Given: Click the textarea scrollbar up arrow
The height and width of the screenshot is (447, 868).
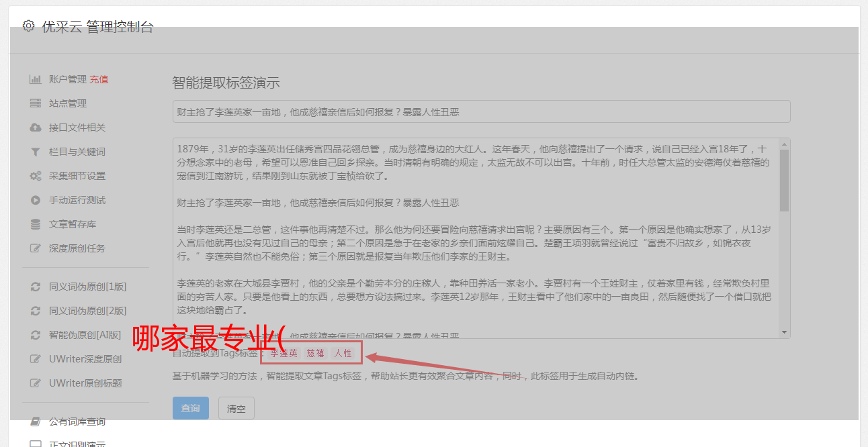Looking at the screenshot, I should pyautogui.click(x=784, y=144).
